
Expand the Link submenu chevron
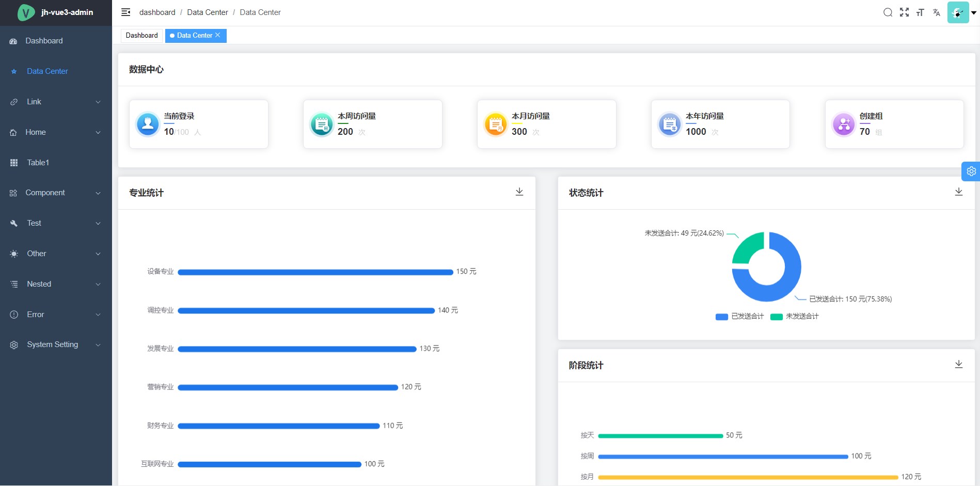coord(98,102)
